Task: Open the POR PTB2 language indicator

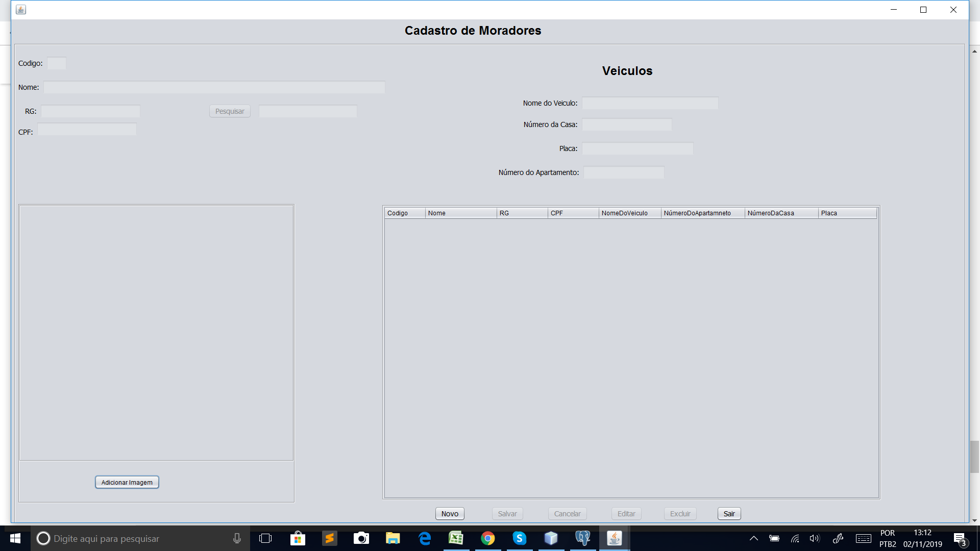Action: point(888,538)
